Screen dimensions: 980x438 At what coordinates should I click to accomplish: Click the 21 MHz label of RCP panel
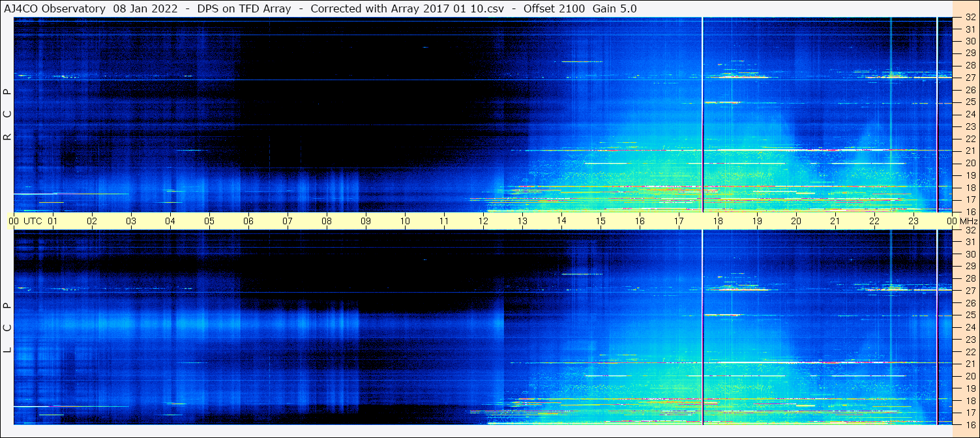point(970,151)
